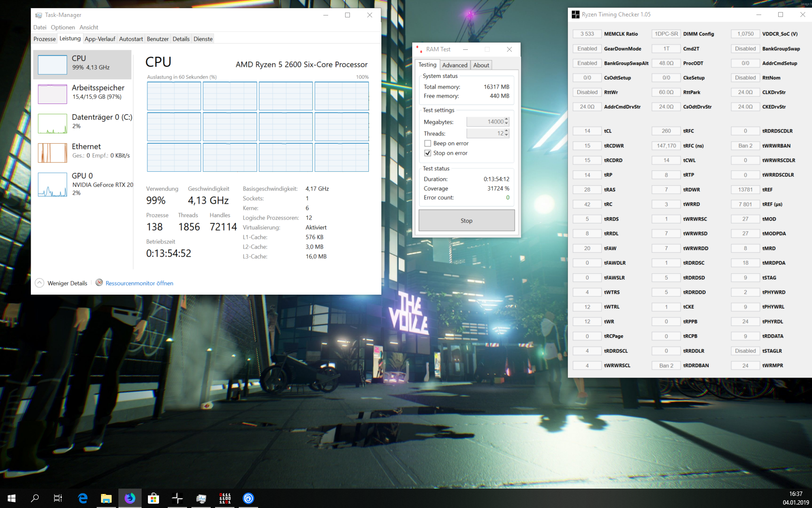The image size is (812, 508).
Task: Close the RAM Test window
Action: coord(509,49)
